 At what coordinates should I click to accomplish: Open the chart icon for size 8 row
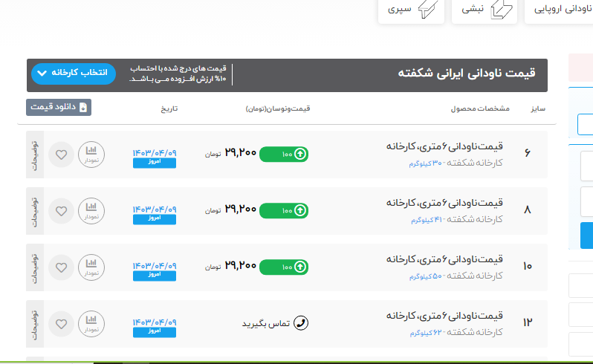(91, 210)
